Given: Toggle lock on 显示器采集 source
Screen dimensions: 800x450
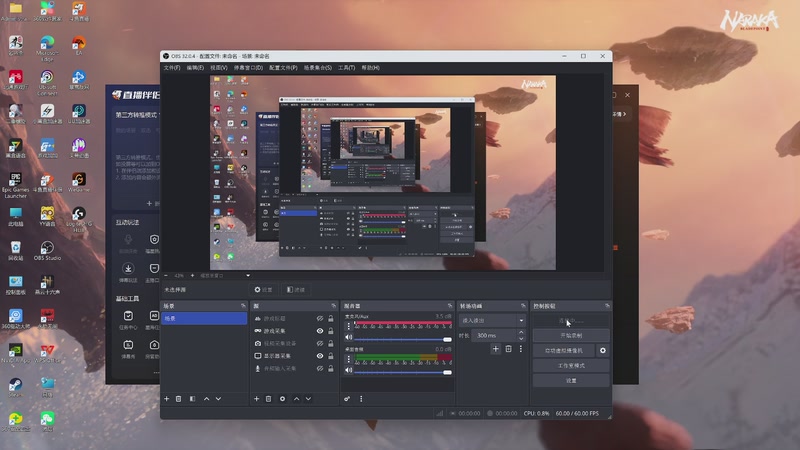Looking at the screenshot, I should coord(331,356).
